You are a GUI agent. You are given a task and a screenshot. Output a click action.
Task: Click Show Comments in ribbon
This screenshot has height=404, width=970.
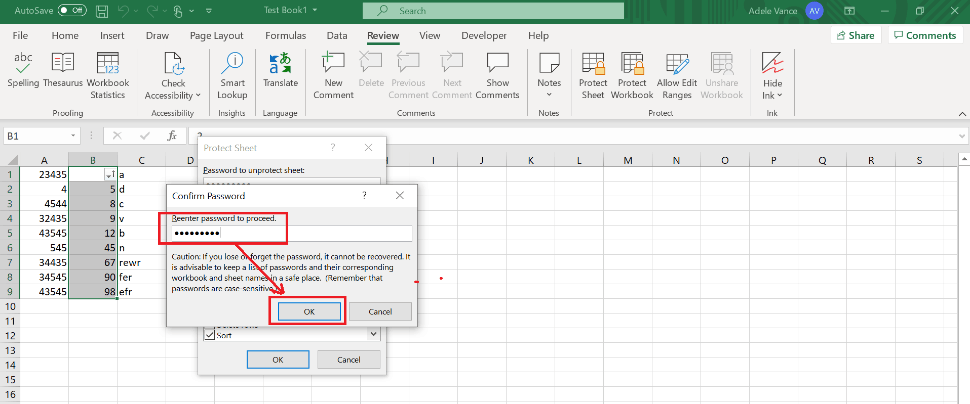pos(497,75)
